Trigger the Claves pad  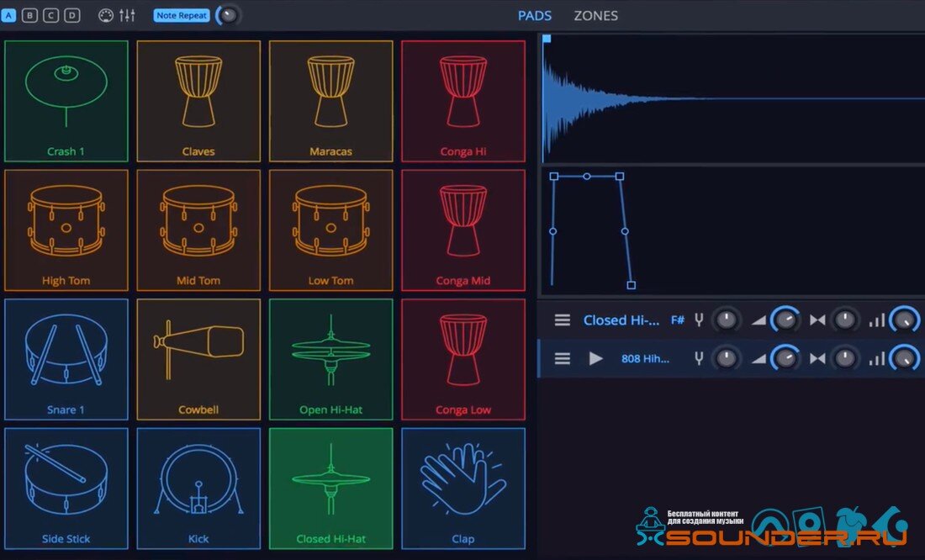click(198, 101)
